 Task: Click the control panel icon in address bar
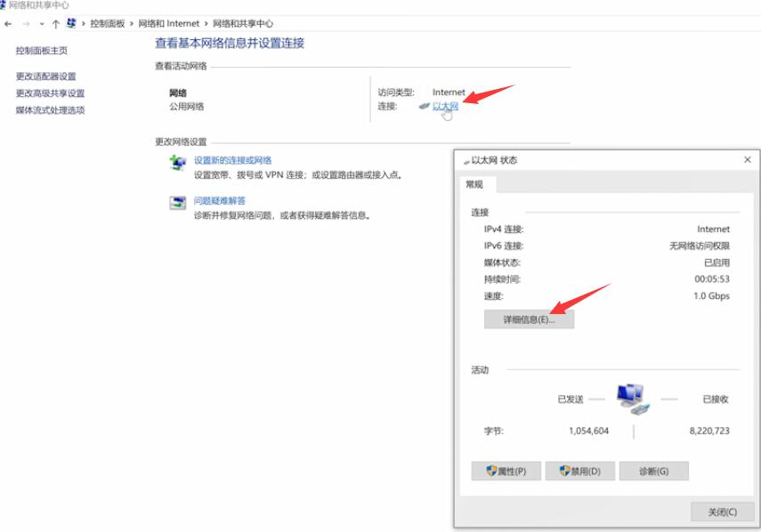[71, 23]
